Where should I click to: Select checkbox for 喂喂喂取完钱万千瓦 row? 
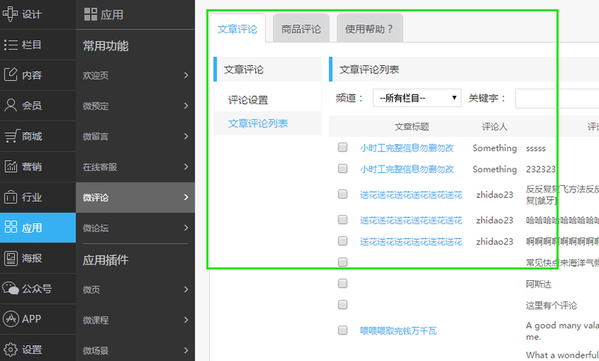[x=343, y=330]
